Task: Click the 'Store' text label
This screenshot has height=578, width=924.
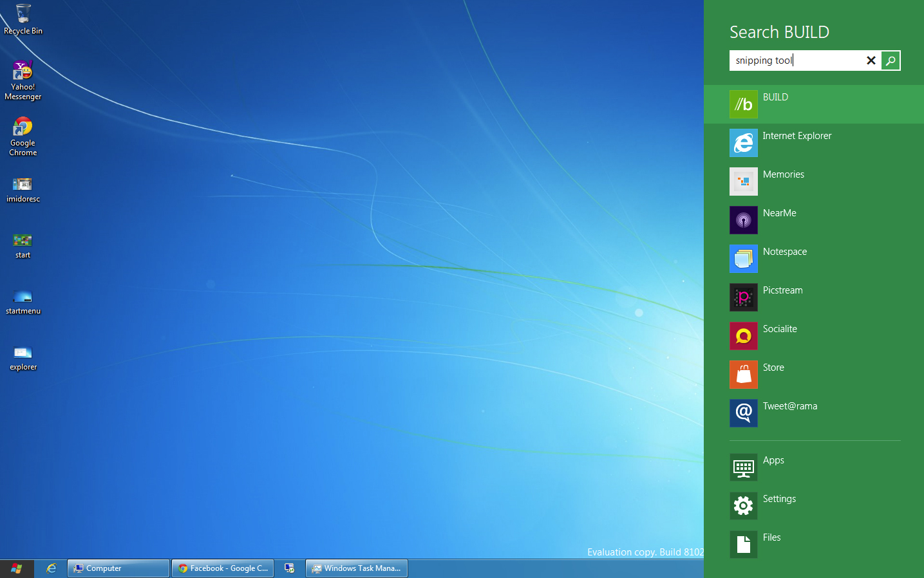Action: tap(773, 368)
